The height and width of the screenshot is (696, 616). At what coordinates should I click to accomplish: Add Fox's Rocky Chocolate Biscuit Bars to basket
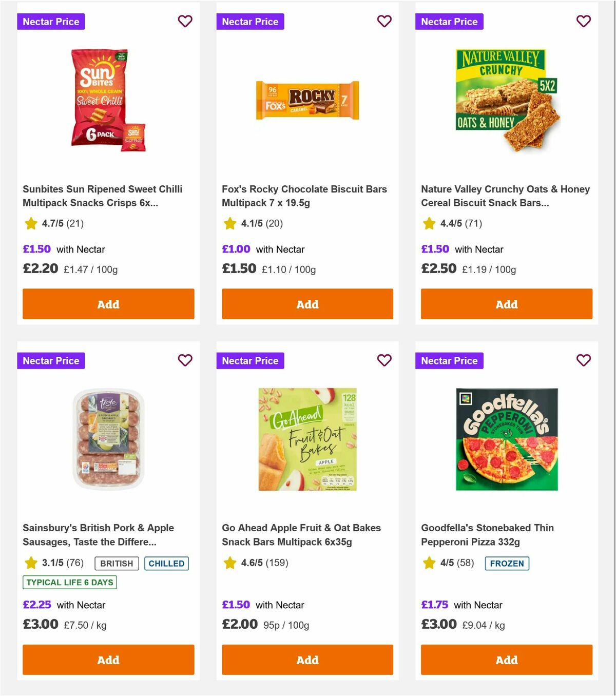click(307, 304)
